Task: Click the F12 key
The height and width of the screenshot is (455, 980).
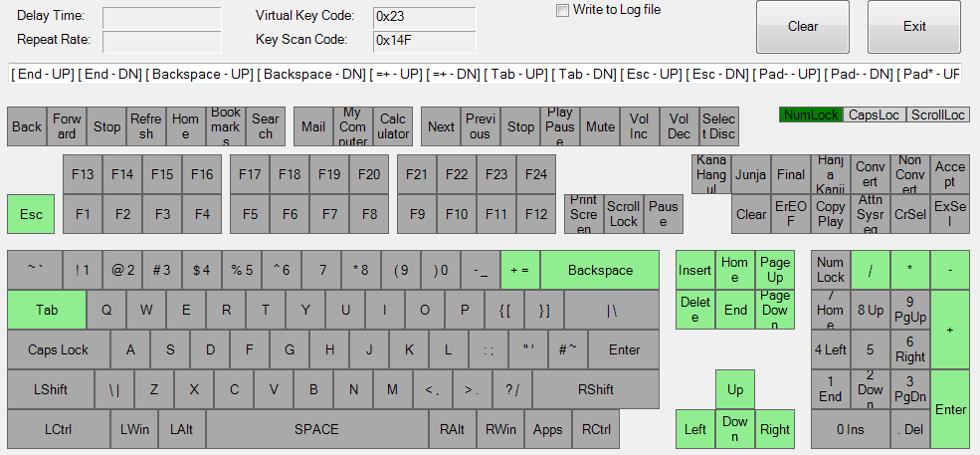Action: [x=536, y=214]
